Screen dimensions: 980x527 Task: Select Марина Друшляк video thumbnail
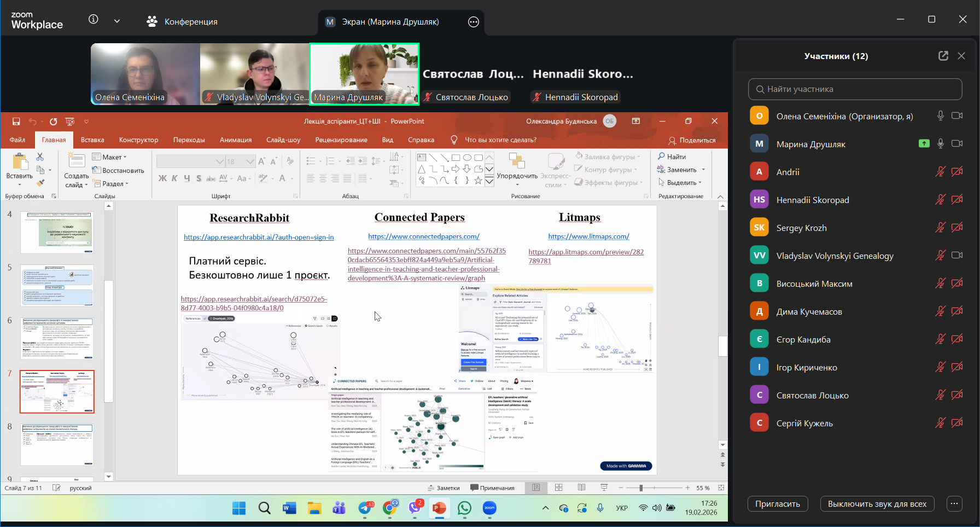pos(365,74)
